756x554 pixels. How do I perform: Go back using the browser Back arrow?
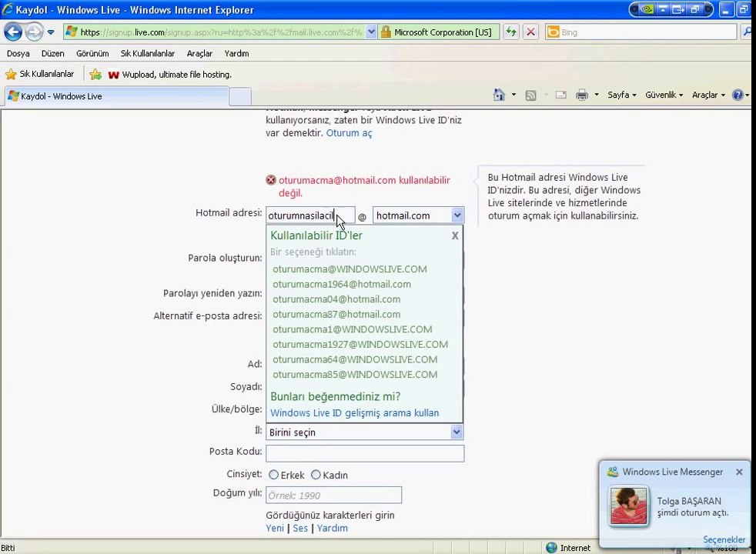click(13, 32)
